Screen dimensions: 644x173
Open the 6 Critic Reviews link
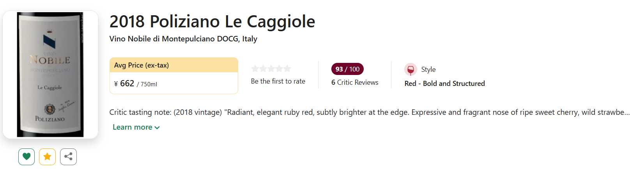pos(355,82)
